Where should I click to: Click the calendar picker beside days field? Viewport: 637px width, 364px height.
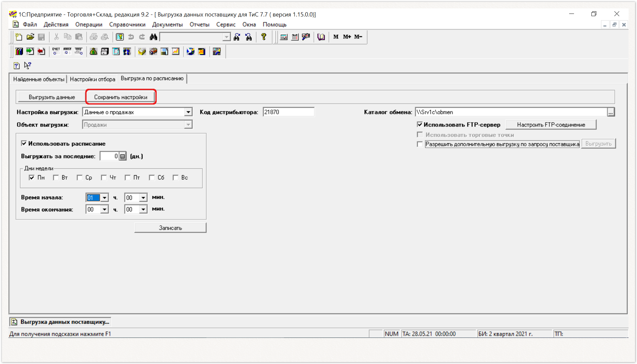click(x=122, y=157)
